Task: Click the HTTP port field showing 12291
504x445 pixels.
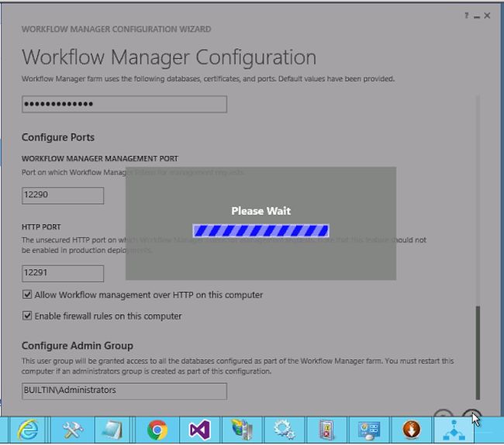Action: click(63, 274)
